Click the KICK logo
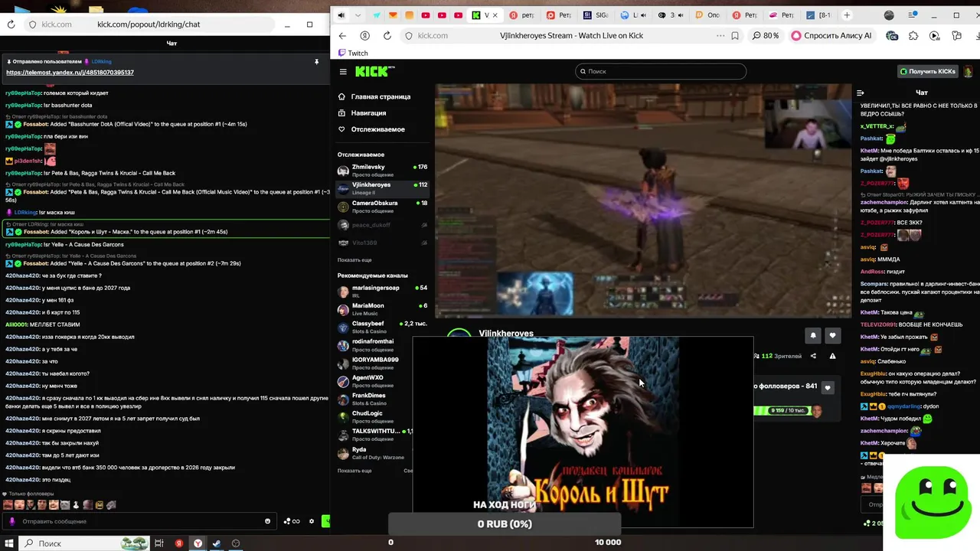This screenshot has height=551, width=980. [x=374, y=71]
